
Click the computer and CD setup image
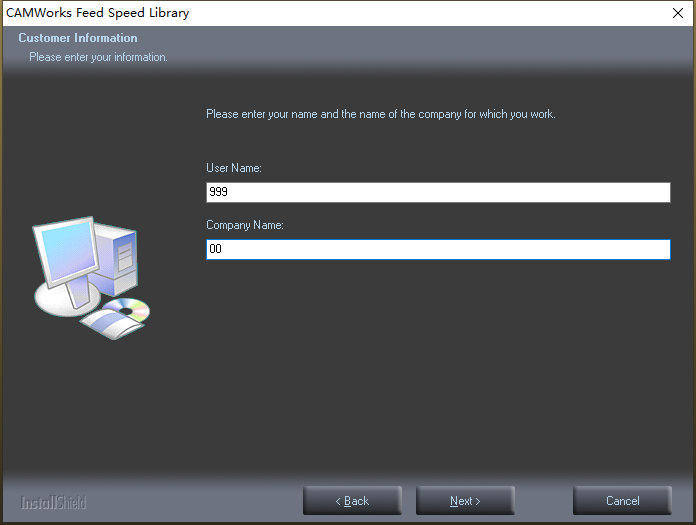click(91, 278)
